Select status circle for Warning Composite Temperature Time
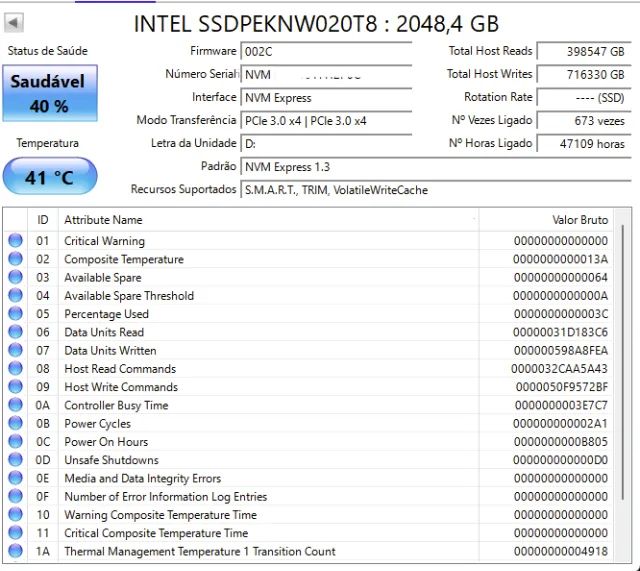 pyautogui.click(x=16, y=514)
